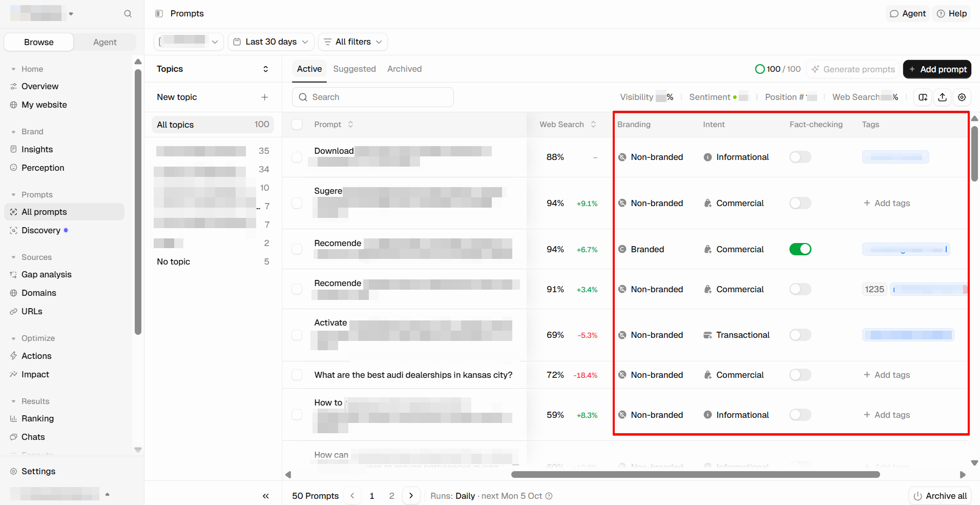Tick the audi dealerships prompt checkbox

coord(297,375)
